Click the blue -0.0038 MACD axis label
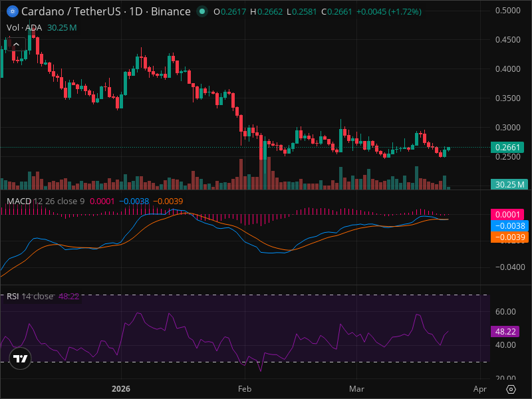532x399 pixels. tap(509, 225)
